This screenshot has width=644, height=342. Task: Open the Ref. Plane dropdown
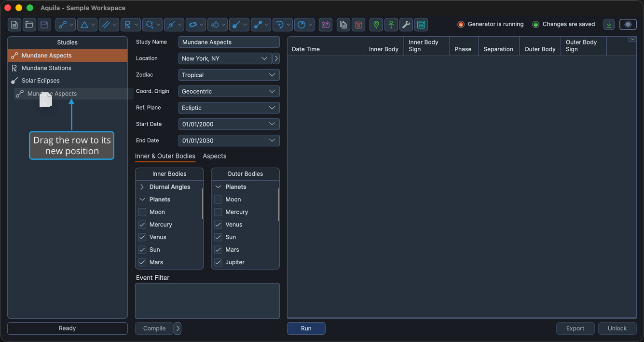(x=229, y=108)
